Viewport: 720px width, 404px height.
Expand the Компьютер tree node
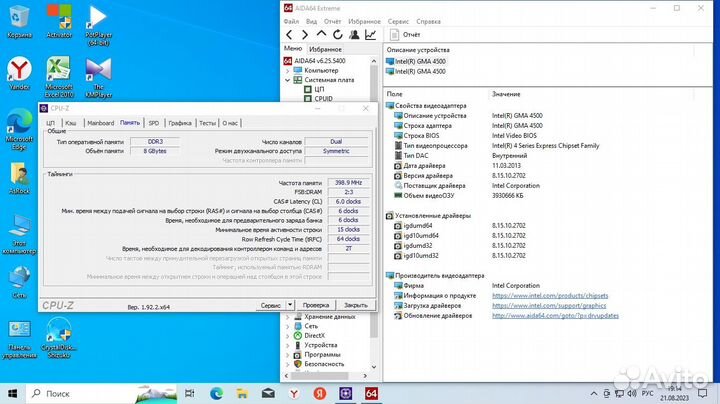(x=288, y=71)
